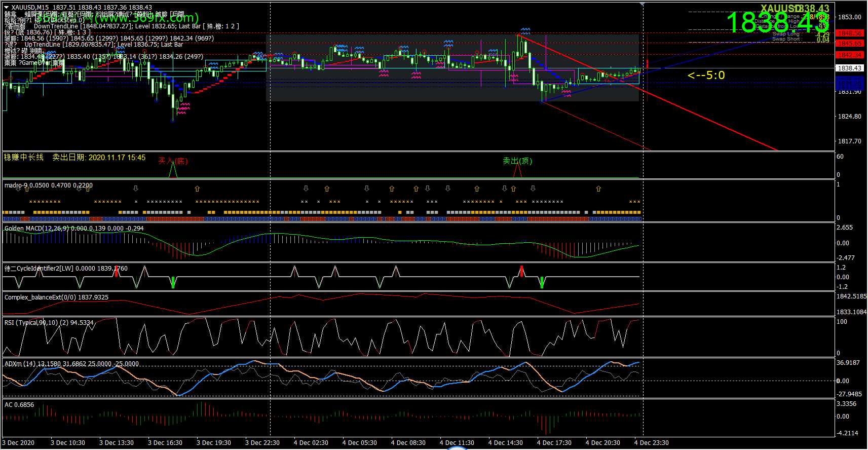Click the 3 Dec 22:30 time axis label
Screen dimensions: 868x450
[262, 443]
